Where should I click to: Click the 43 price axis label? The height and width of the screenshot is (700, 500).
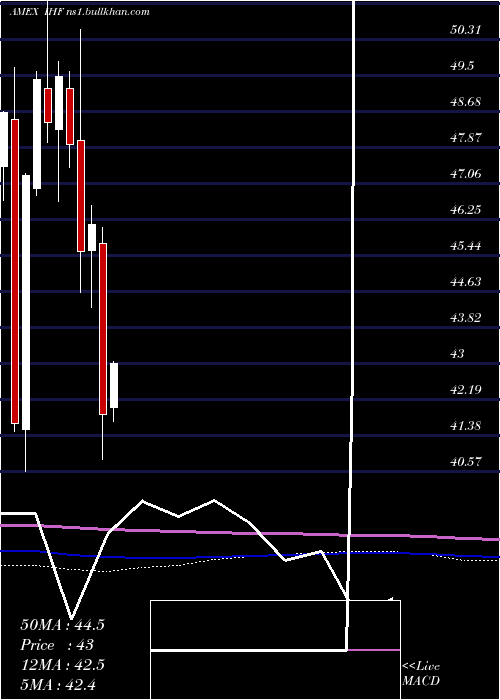[x=458, y=354]
